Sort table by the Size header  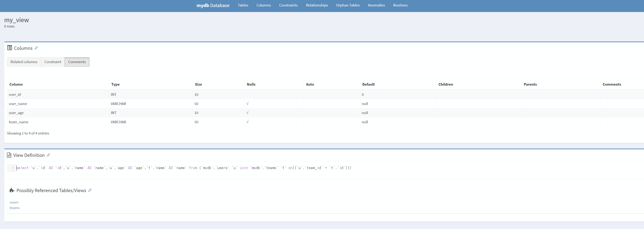(198, 84)
